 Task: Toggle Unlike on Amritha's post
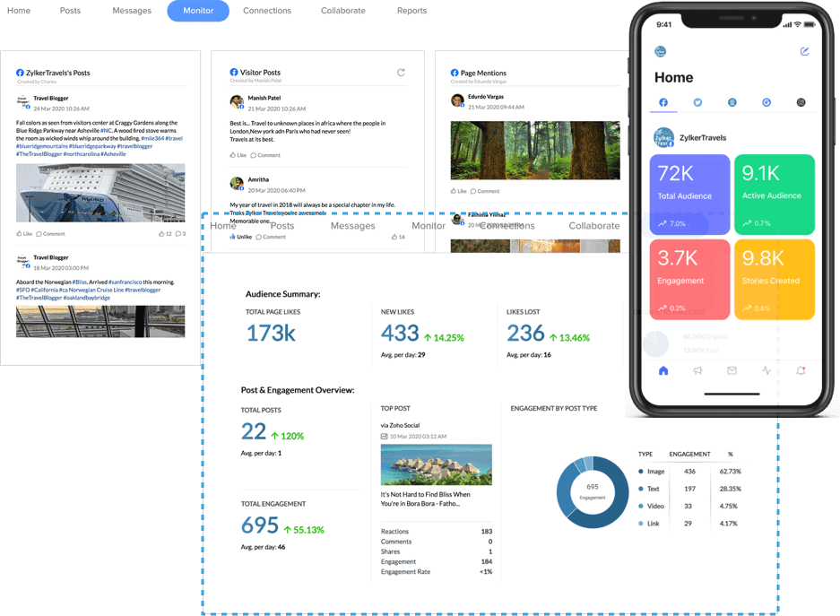[x=240, y=237]
